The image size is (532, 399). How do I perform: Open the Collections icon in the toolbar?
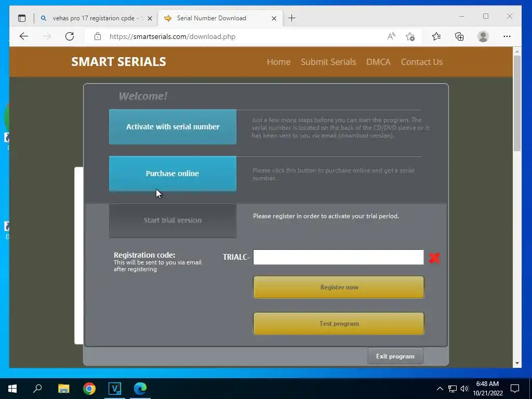pyautogui.click(x=459, y=36)
